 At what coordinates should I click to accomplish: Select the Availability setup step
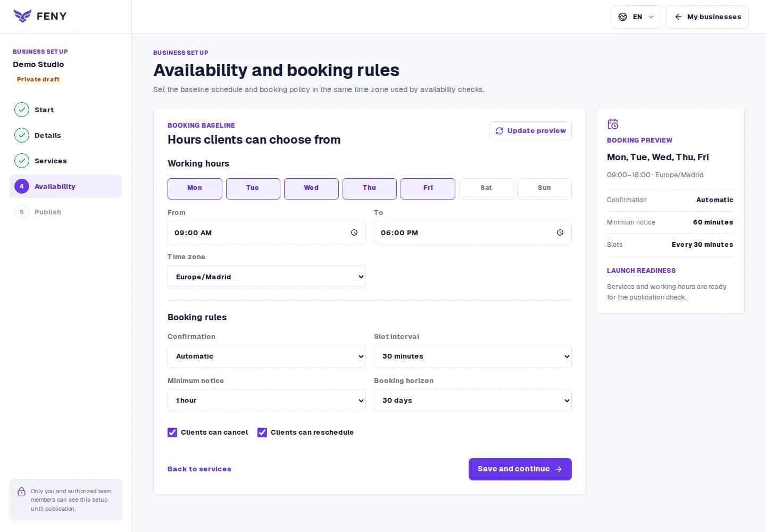(x=65, y=186)
